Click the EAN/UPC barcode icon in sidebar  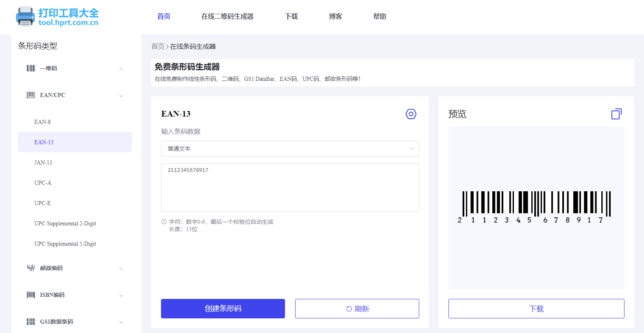(31, 95)
